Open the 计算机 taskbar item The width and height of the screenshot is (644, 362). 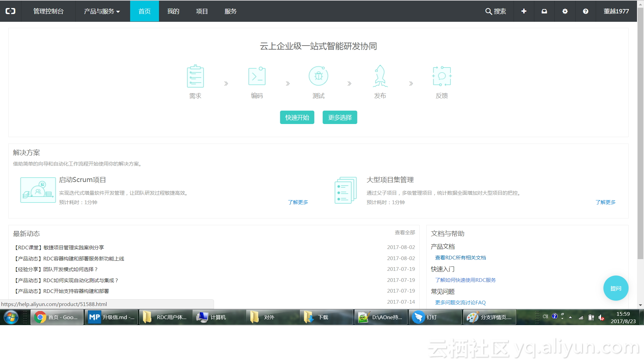(x=220, y=317)
